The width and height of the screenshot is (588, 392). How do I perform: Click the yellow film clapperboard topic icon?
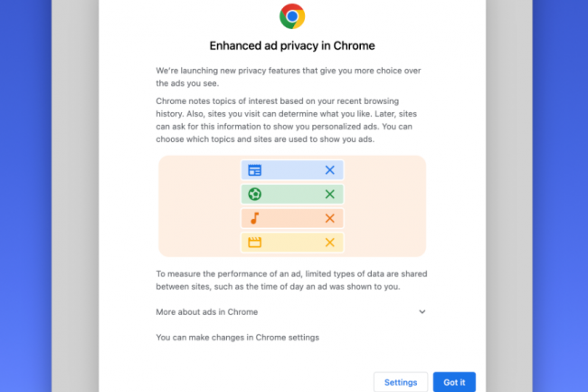(x=254, y=243)
